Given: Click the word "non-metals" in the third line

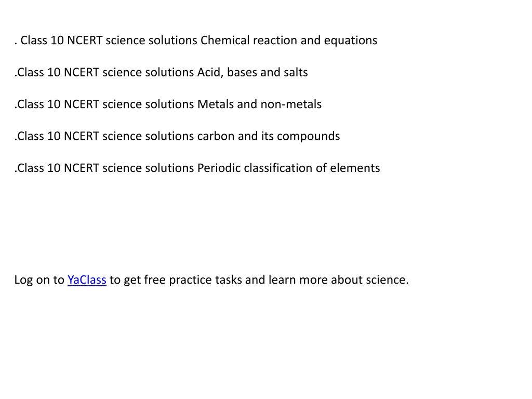Looking at the screenshot, I should pyautogui.click(x=291, y=104).
